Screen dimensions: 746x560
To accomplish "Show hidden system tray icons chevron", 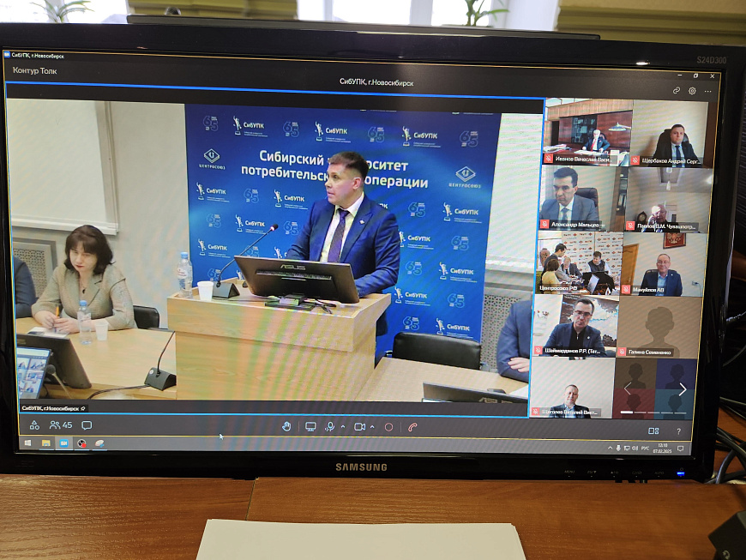I will tap(610, 448).
